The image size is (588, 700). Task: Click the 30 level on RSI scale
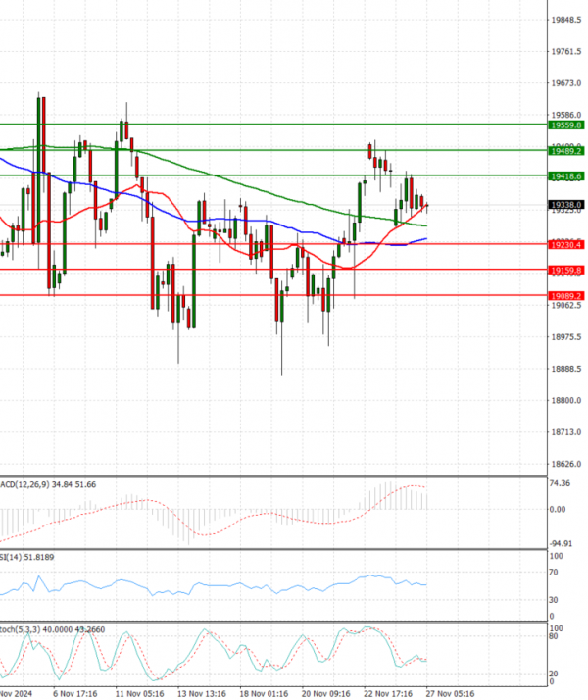click(x=553, y=600)
